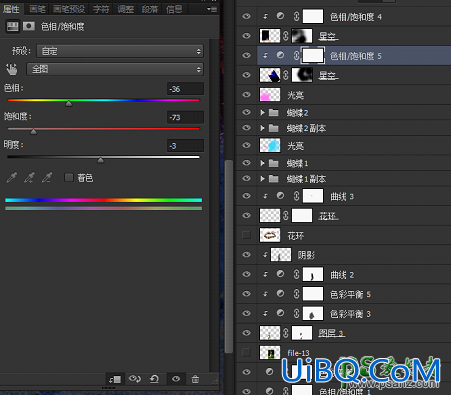Switch to the 字符 tab
451x395 pixels.
pos(101,9)
